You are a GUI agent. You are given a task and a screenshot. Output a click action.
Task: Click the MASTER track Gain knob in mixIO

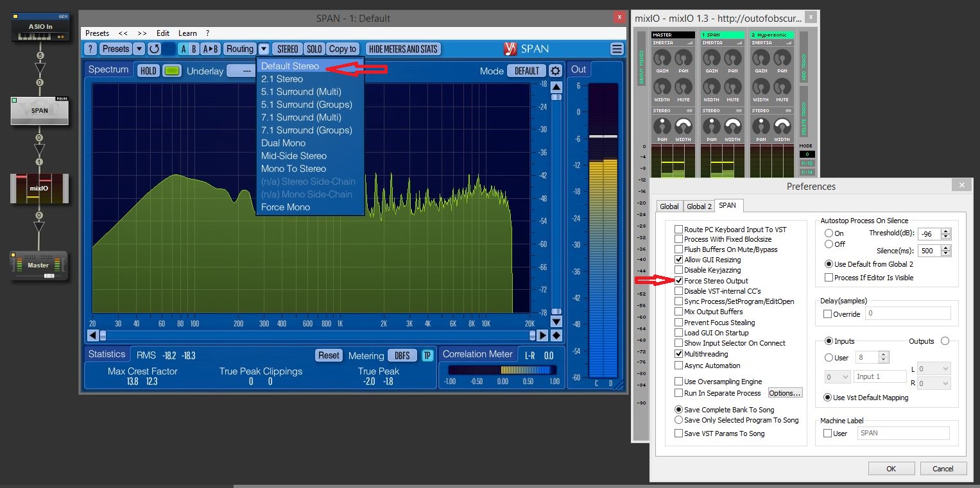[662, 60]
